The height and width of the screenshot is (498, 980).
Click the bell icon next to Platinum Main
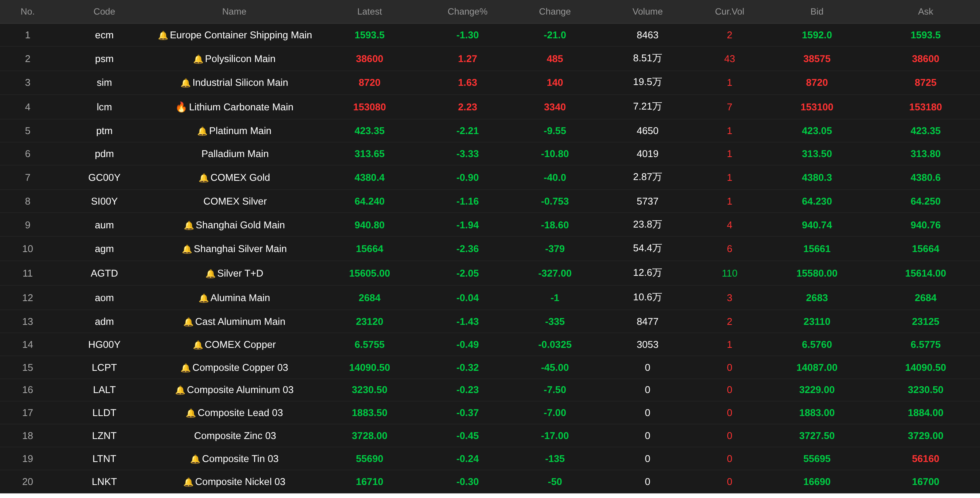[202, 131]
